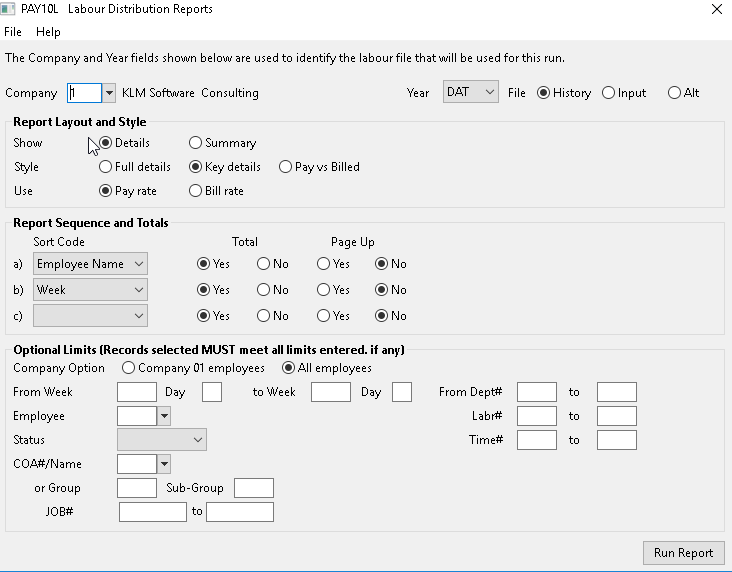
Task: Click the JOB# end range field
Action: (x=240, y=512)
